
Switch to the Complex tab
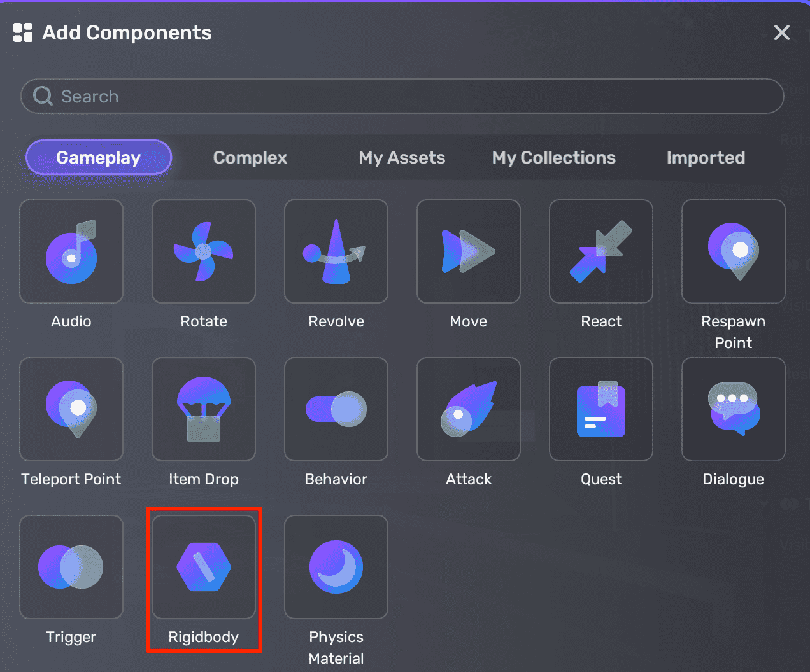(x=250, y=158)
